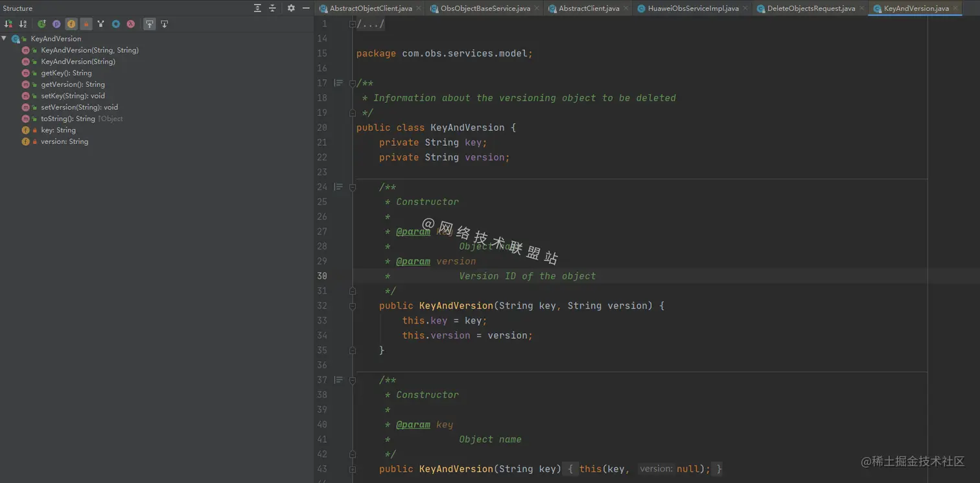Select KeyAndVersion(String) constructor in Structure
This screenshot has height=483, width=980.
click(x=78, y=62)
